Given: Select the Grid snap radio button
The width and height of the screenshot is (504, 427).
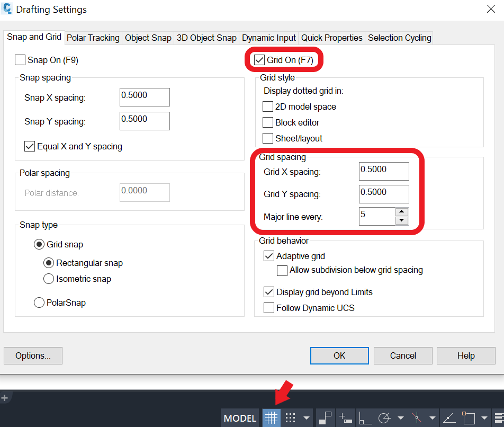Looking at the screenshot, I should (39, 244).
